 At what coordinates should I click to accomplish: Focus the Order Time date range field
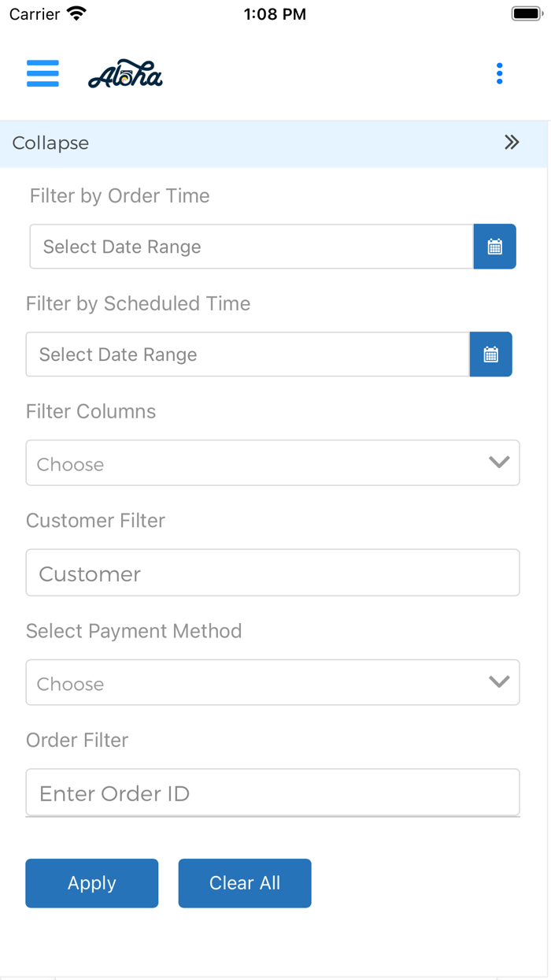[x=251, y=247]
